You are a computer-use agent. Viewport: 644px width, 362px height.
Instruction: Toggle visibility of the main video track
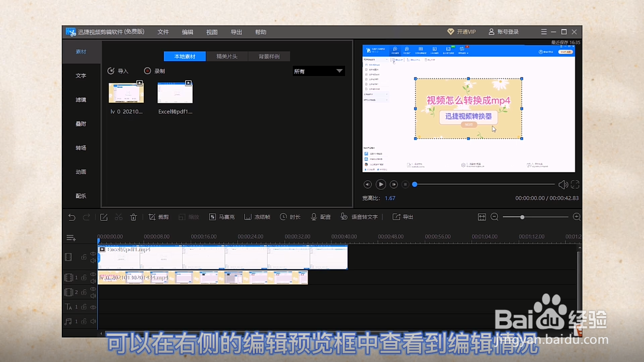(x=93, y=254)
